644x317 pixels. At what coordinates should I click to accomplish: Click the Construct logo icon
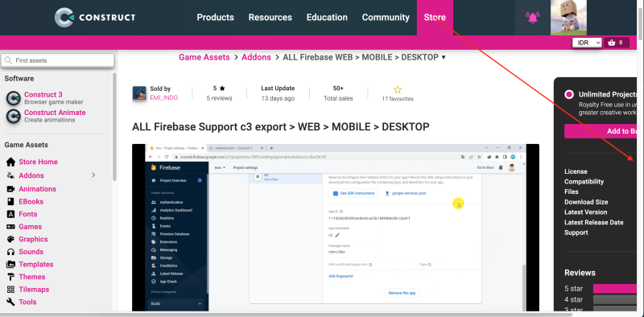[x=65, y=17]
